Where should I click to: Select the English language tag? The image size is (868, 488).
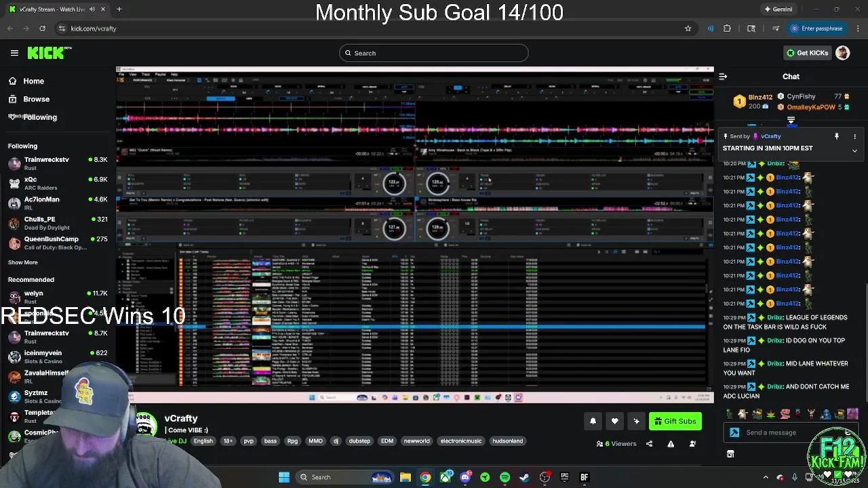coord(203,441)
